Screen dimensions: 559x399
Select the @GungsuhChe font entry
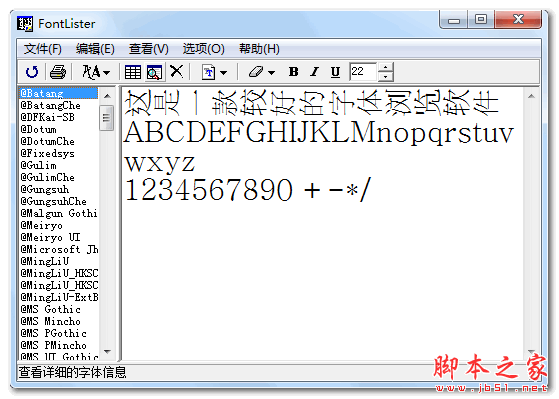click(x=58, y=201)
